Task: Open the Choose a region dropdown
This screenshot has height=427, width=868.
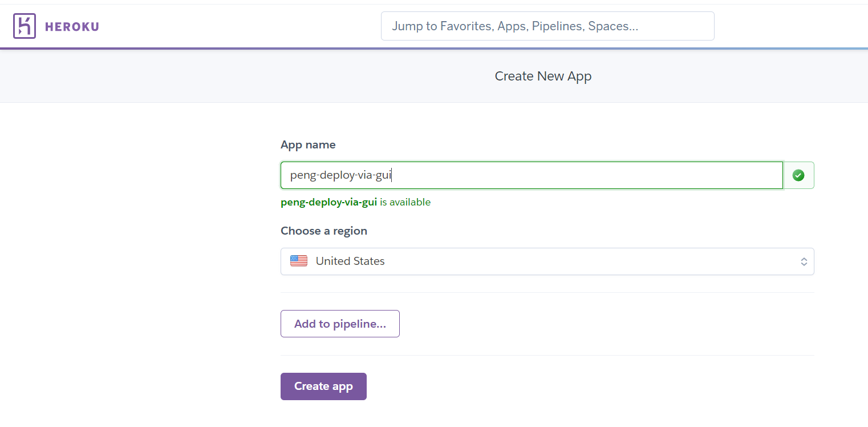Action: click(x=547, y=261)
